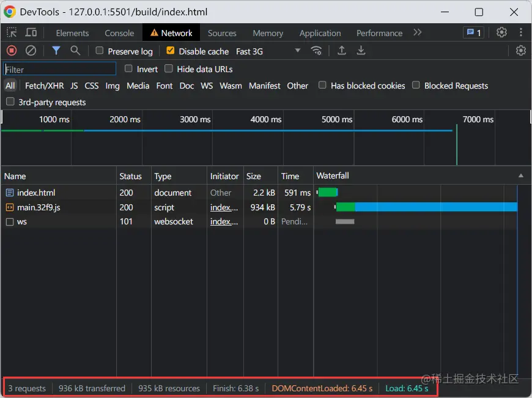Open Network panel settings gear
The image size is (532, 398).
tap(521, 51)
